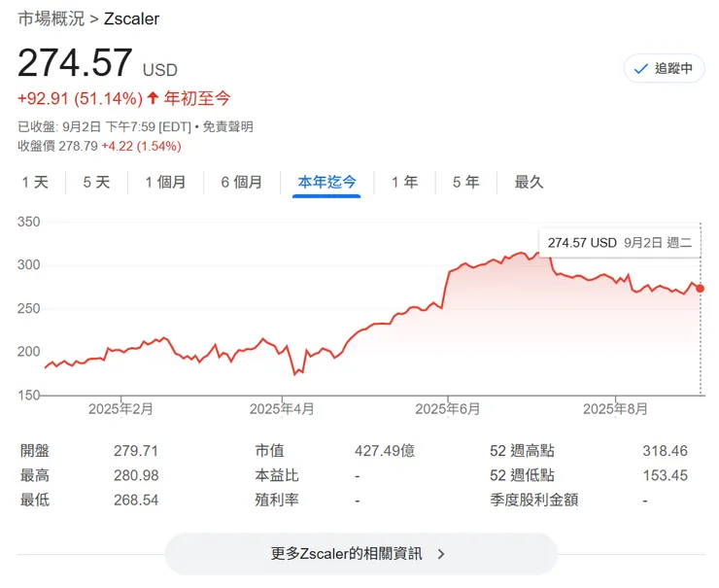Click the red endpoint dot on the chart
719x588 pixels.
700,289
